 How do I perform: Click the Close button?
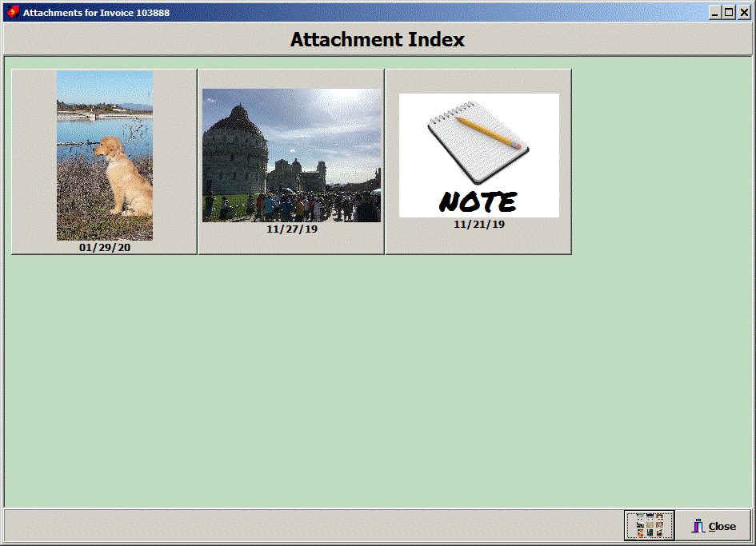coord(714,526)
